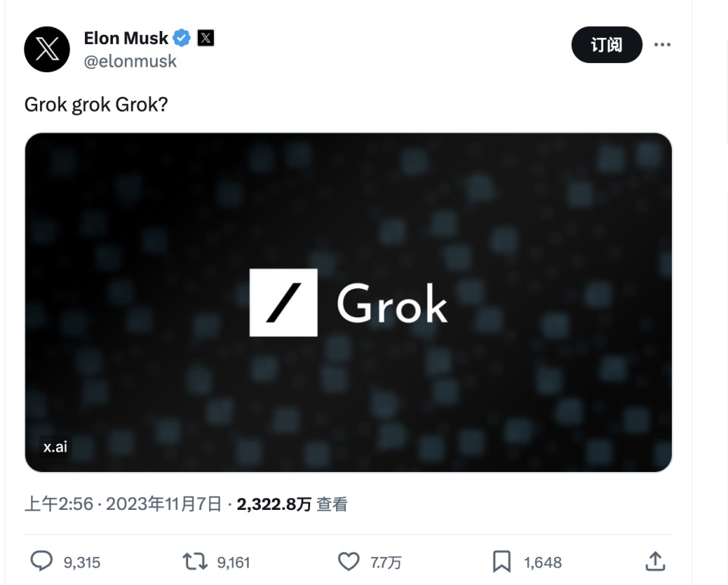Toggle like with the heart icon
Viewport: 728px width, 585px height.
pyautogui.click(x=348, y=561)
